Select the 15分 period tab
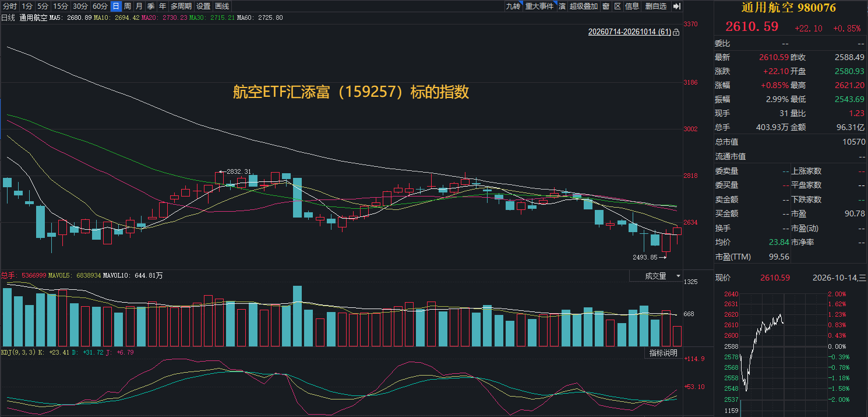Image resolution: width=868 pixels, height=417 pixels. (x=60, y=6)
